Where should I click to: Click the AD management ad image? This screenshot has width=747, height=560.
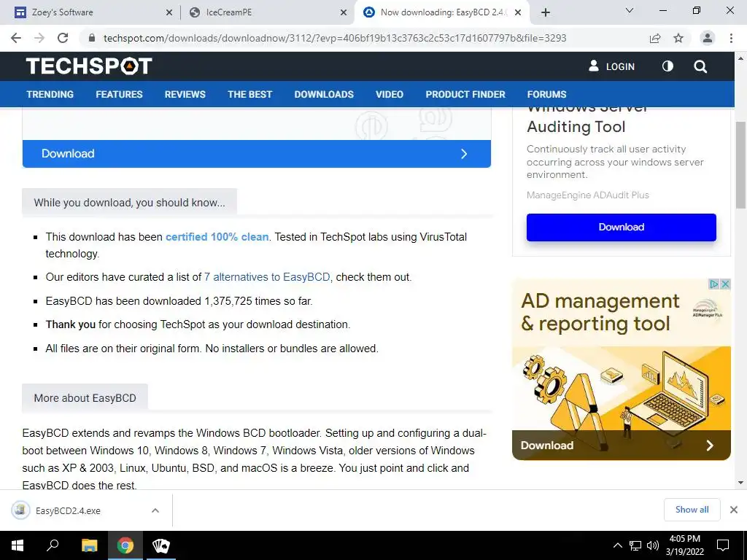coord(622,388)
